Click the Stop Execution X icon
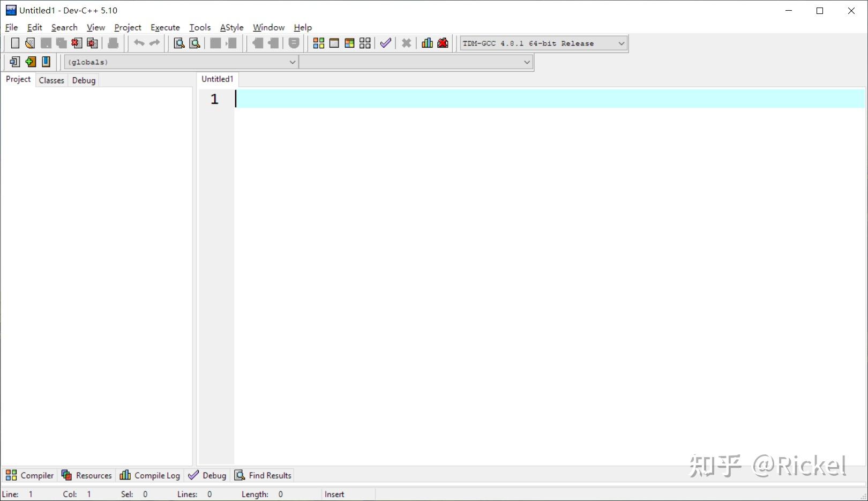This screenshot has width=868, height=501. click(407, 43)
